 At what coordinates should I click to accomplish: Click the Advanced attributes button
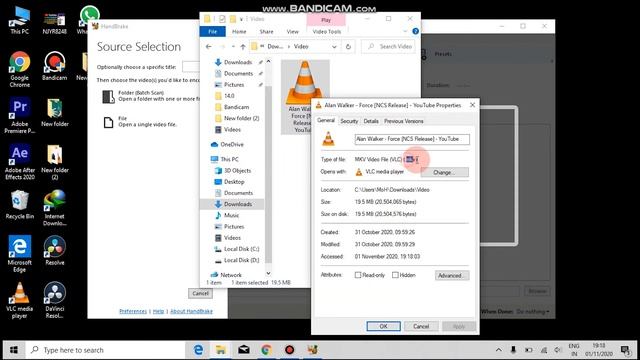(x=452, y=276)
